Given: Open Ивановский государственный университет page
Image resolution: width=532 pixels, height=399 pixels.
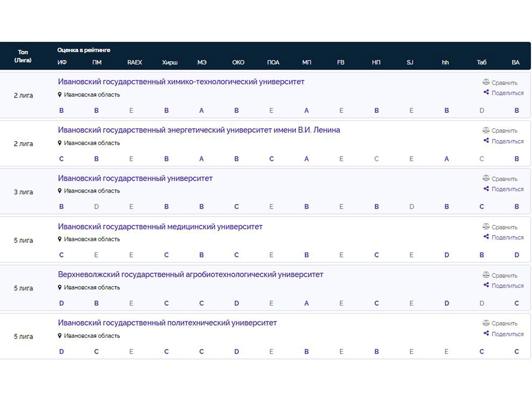Looking at the screenshot, I should (x=135, y=178).
